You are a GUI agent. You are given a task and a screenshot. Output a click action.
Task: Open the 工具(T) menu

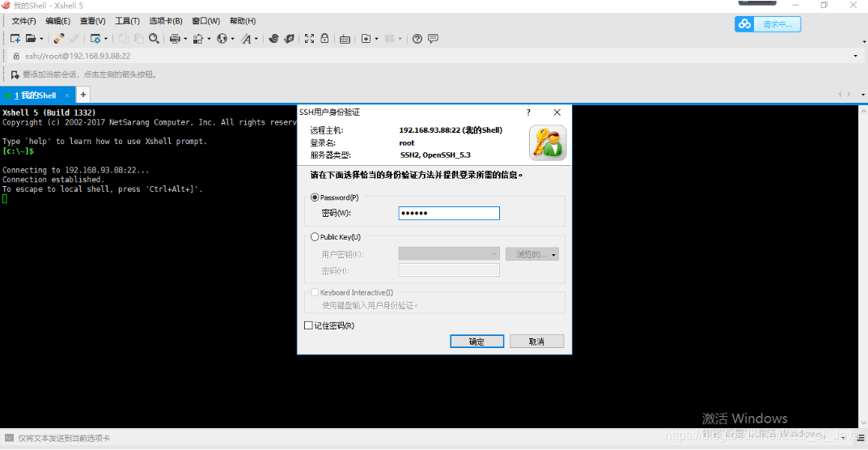(127, 21)
